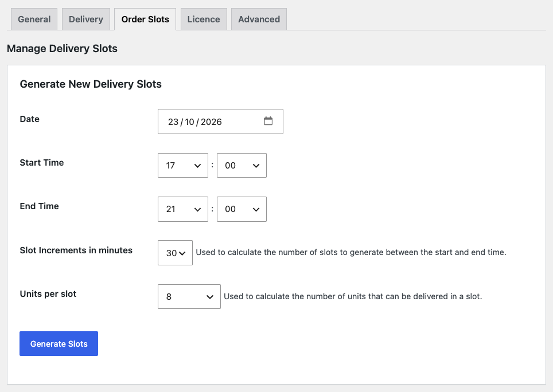Expand the Units per slot dropdown
Screen dimensions: 553x392
pyautogui.click(x=189, y=296)
